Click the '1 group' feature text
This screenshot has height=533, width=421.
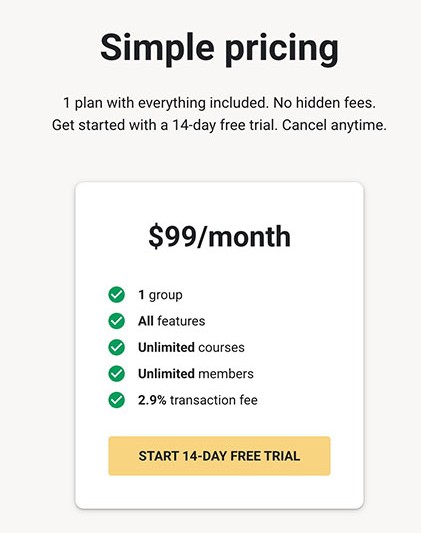pyautogui.click(x=160, y=295)
